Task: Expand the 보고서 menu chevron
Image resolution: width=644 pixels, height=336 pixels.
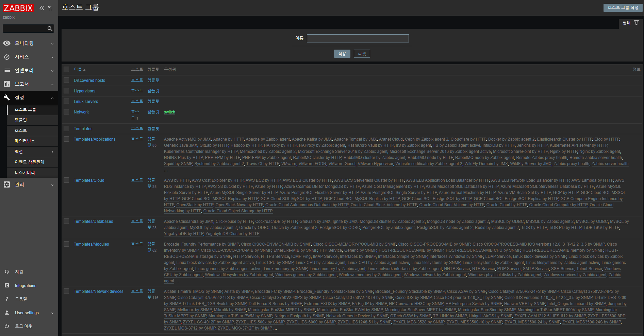Action: click(x=52, y=84)
